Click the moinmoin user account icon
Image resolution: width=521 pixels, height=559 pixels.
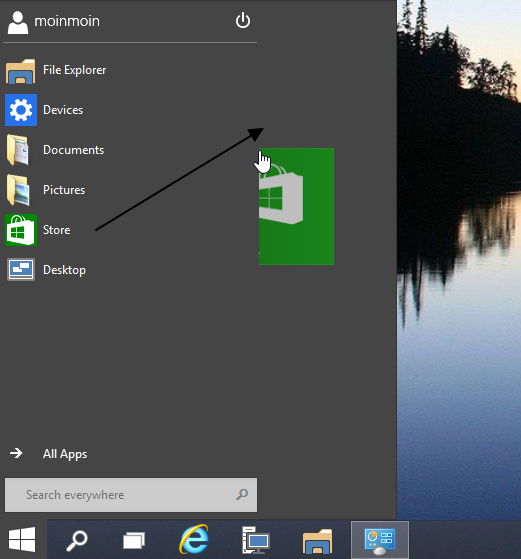click(x=17, y=22)
